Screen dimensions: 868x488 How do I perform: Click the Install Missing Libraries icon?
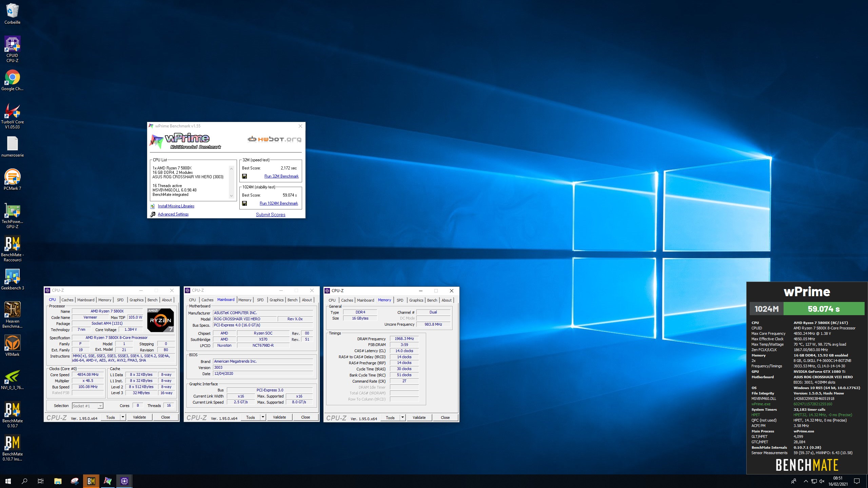(x=153, y=206)
